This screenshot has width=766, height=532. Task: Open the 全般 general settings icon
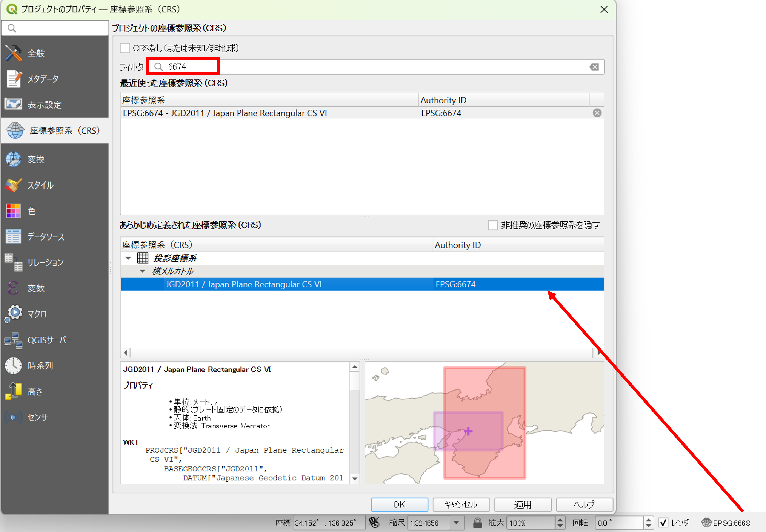13,53
